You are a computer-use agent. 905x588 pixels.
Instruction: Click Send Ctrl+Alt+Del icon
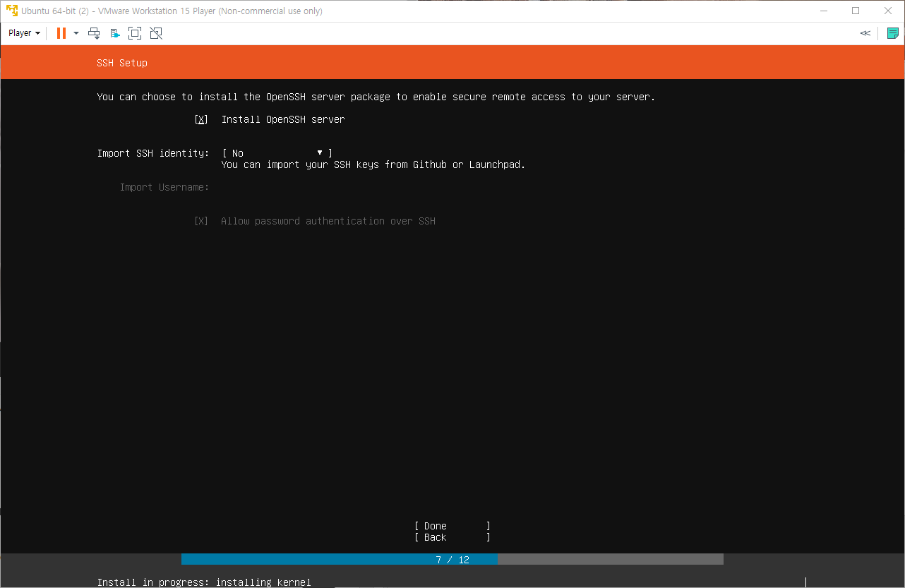coord(94,33)
